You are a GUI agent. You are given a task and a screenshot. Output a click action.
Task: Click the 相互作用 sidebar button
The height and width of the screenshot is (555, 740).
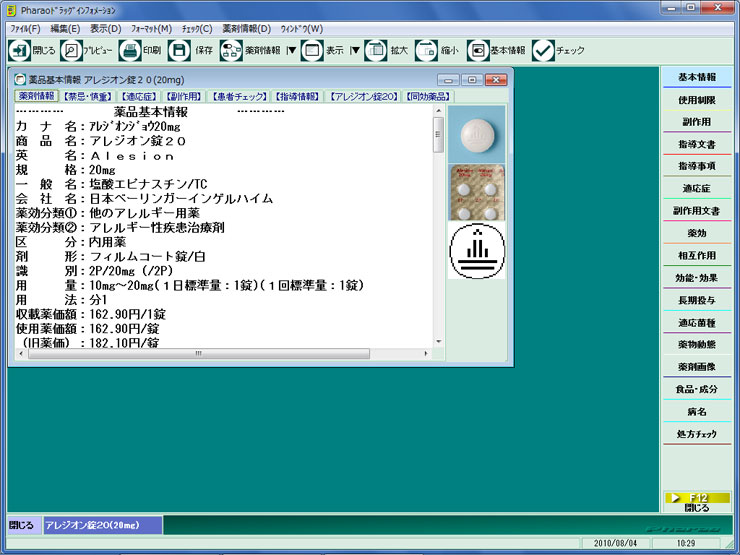tap(697, 256)
